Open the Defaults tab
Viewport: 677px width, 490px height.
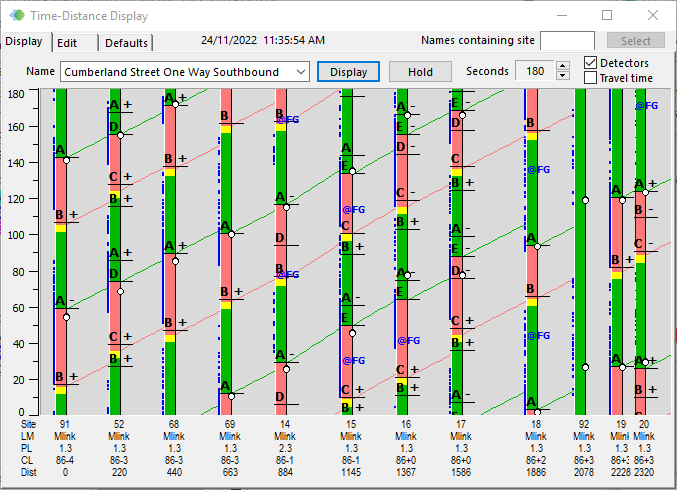(127, 43)
